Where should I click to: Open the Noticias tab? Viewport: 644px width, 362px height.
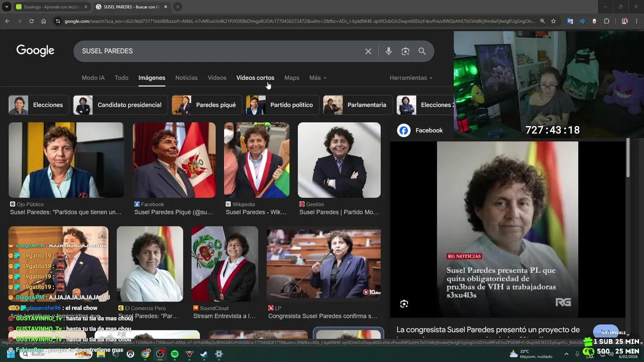pyautogui.click(x=186, y=78)
